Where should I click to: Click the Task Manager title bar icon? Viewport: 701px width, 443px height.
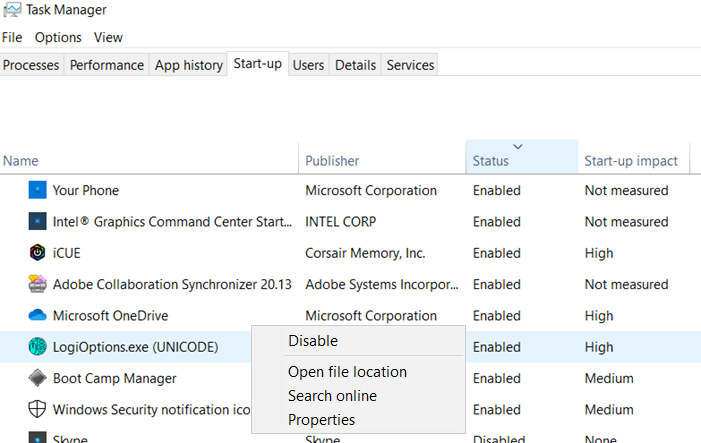click(x=12, y=10)
